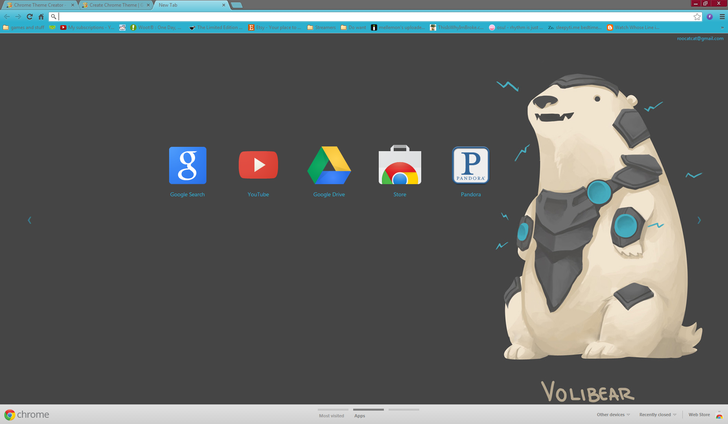Open the new tab button
Viewport: 728px width, 424px height.
pyautogui.click(x=236, y=5)
